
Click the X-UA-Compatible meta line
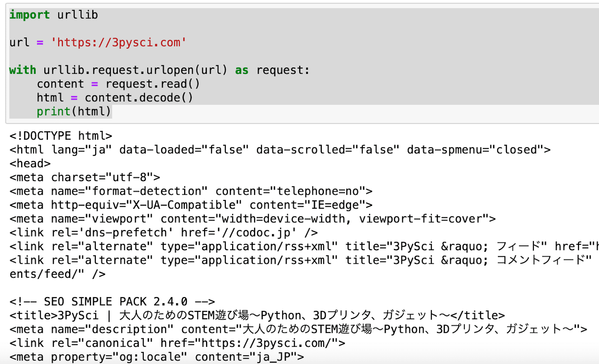tap(191, 205)
